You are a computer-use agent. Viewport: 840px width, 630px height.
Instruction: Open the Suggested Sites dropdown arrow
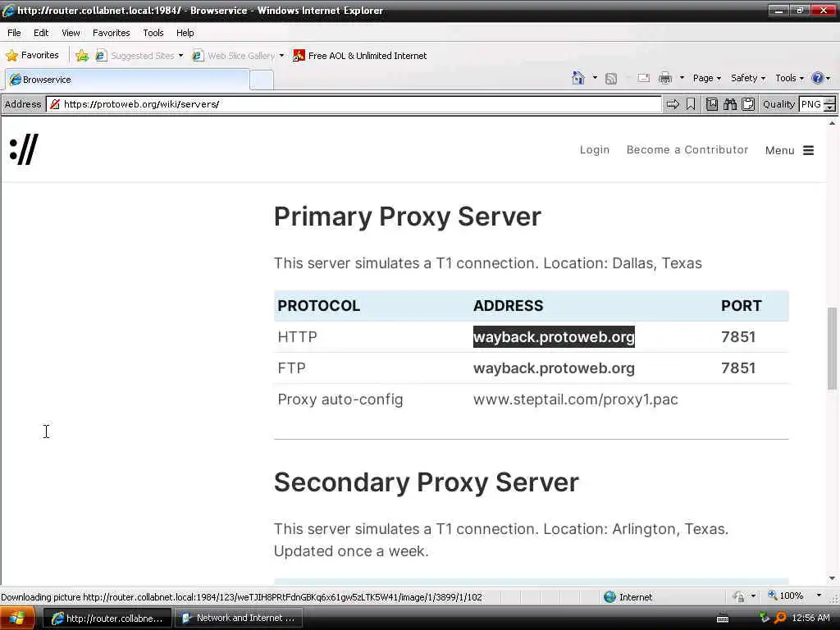click(181, 56)
